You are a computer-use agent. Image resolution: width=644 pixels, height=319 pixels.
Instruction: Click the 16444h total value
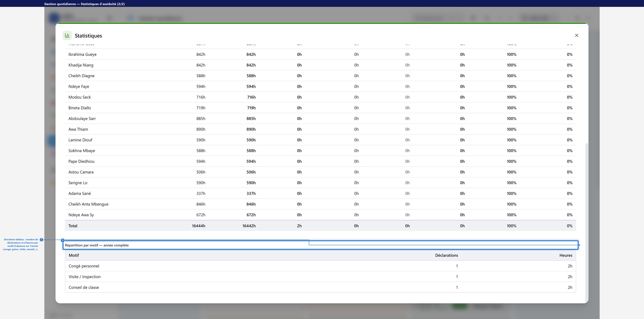coord(198,226)
